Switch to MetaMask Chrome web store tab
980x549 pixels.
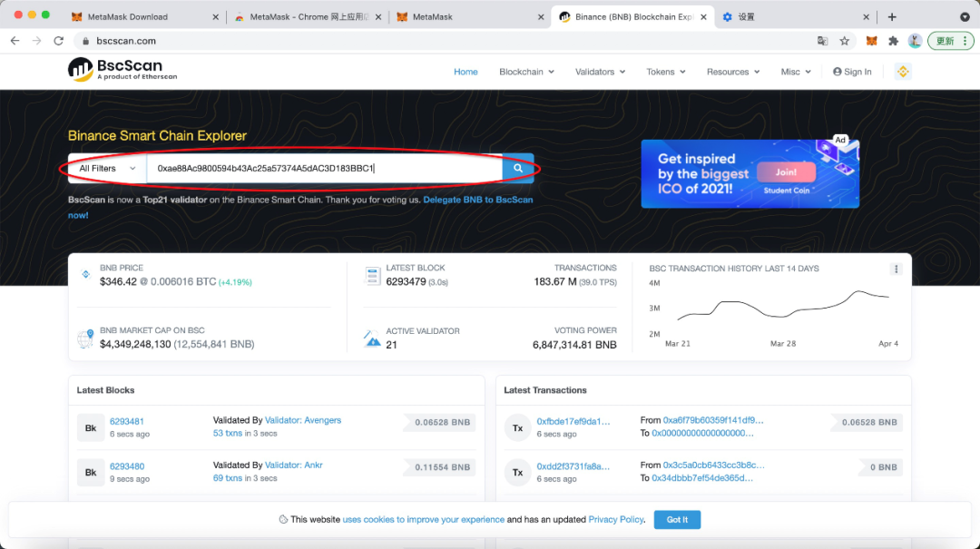[x=307, y=17]
